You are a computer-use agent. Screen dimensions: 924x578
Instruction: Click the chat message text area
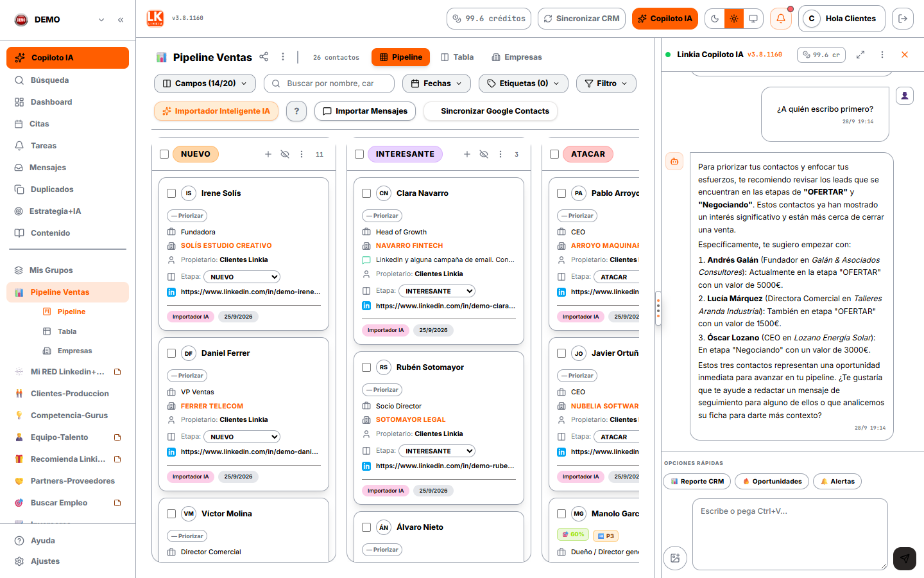[x=790, y=534]
